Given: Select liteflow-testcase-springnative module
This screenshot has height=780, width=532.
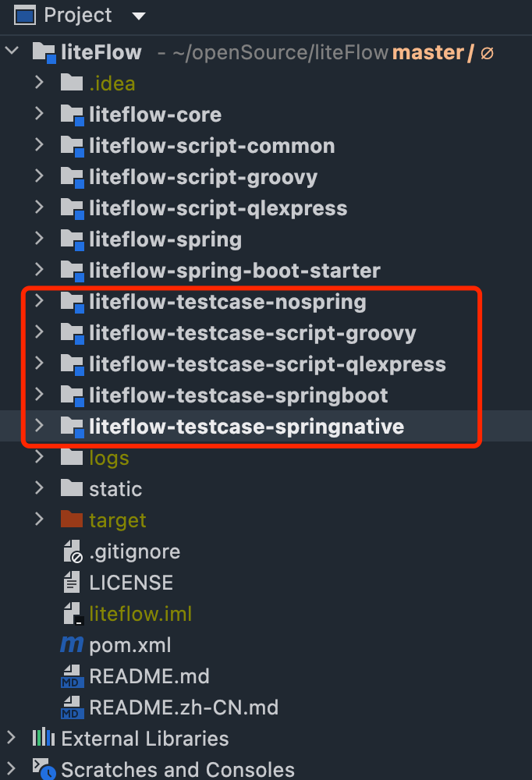Looking at the screenshot, I should (x=246, y=427).
